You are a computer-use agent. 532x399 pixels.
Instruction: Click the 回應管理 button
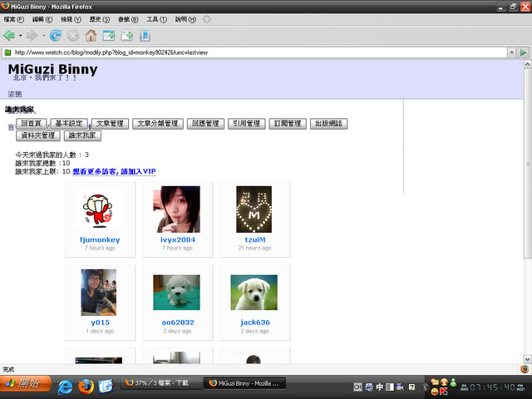pos(205,124)
